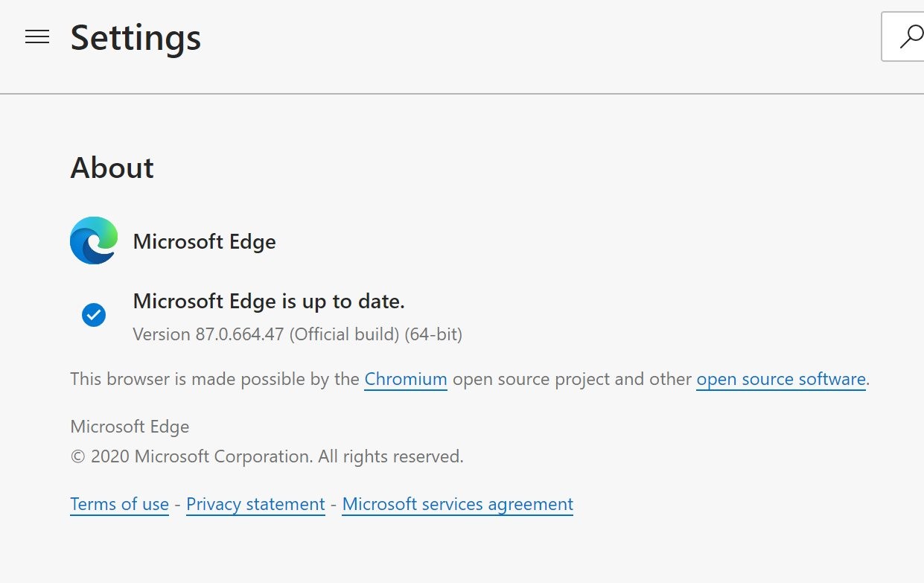Click the dash between Terms and Privacy links
This screenshot has width=924, height=583.
click(176, 504)
